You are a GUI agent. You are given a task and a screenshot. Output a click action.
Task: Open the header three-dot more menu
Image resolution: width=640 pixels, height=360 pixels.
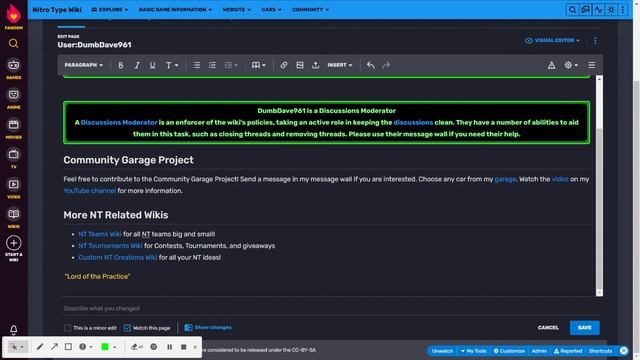tap(623, 10)
